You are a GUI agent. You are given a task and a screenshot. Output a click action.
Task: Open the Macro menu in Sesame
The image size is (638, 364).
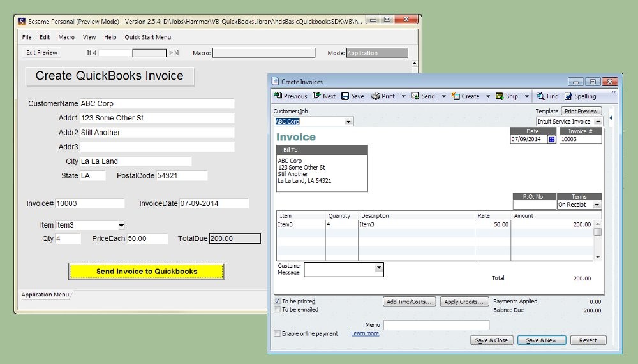[x=66, y=37]
